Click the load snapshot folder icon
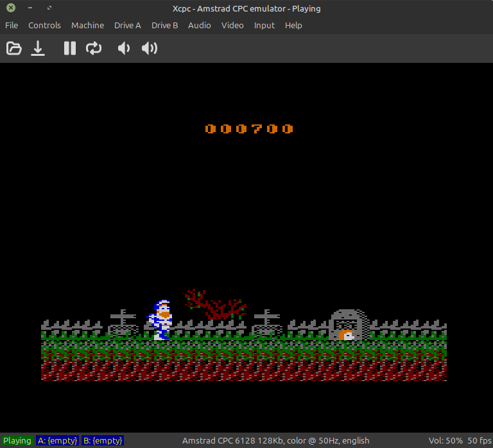This screenshot has height=448, width=493. point(14,48)
